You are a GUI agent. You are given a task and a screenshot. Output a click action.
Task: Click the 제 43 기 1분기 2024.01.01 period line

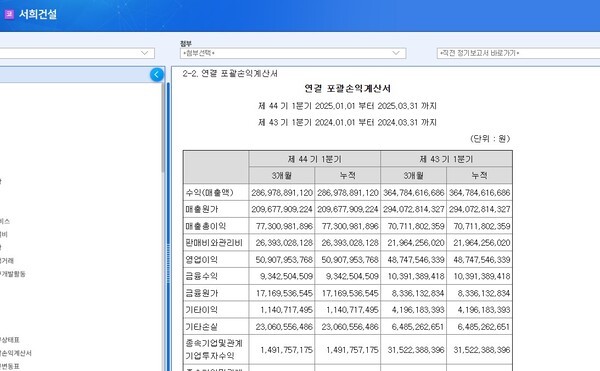(x=347, y=122)
